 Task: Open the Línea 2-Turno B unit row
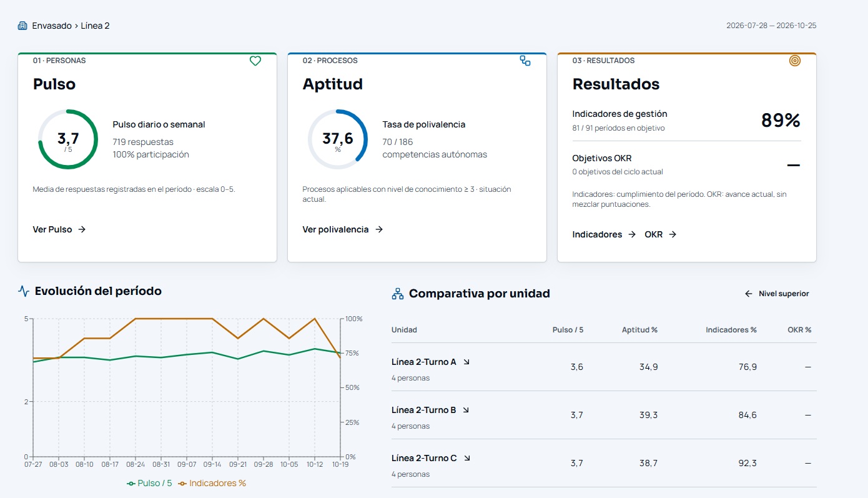coord(604,416)
